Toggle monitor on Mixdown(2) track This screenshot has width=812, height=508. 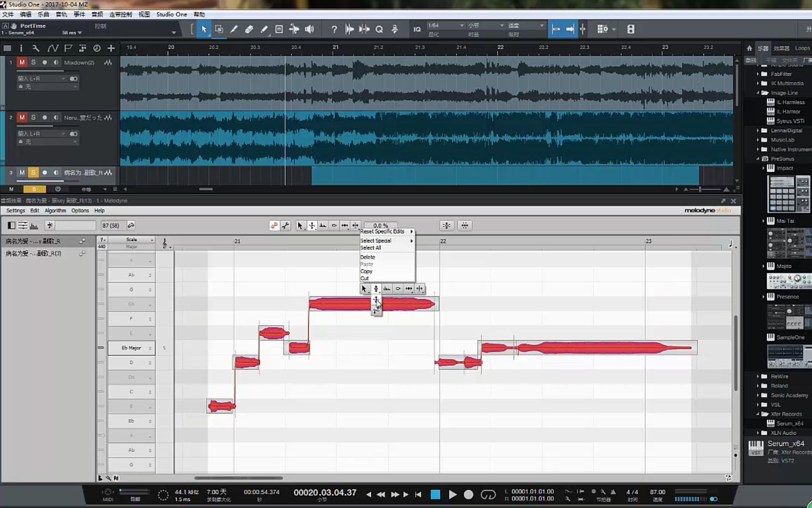pyautogui.click(x=56, y=62)
